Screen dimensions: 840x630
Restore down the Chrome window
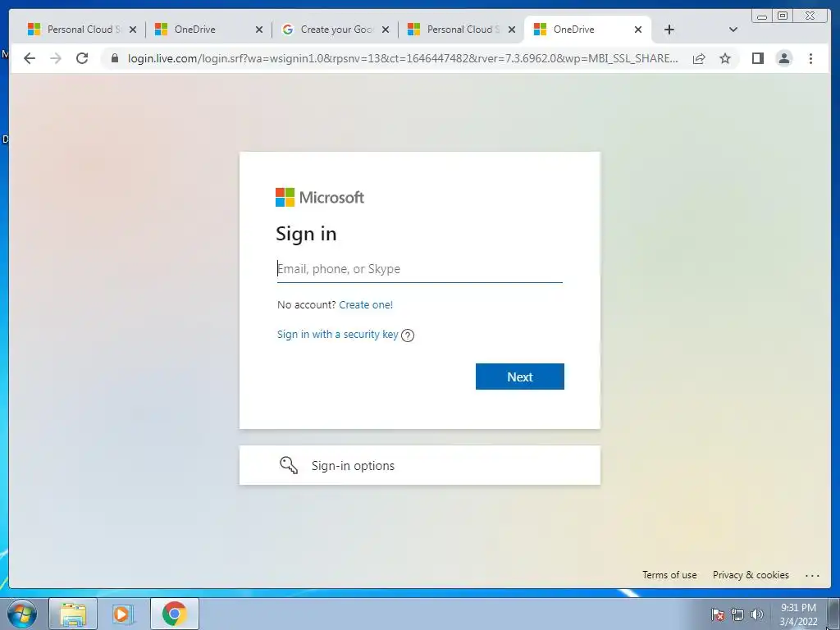click(x=783, y=16)
